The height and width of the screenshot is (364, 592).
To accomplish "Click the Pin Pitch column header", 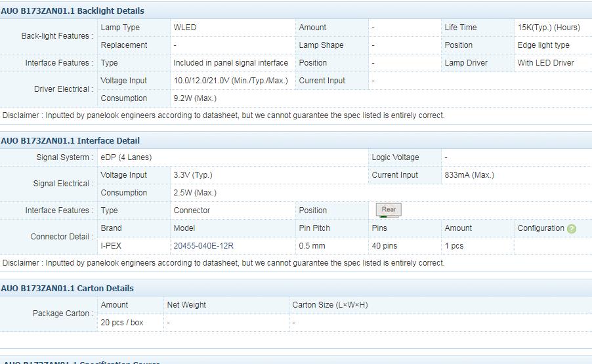I will click(x=314, y=228).
